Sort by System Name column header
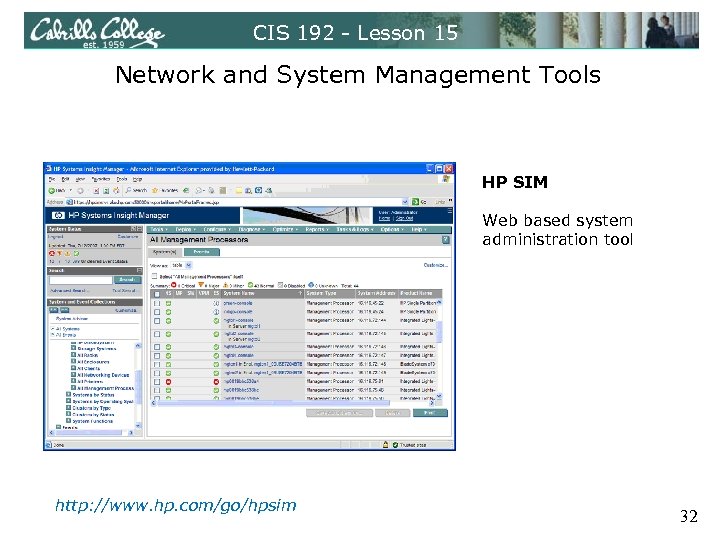Viewport: 720px width, 540px height. tap(262, 293)
